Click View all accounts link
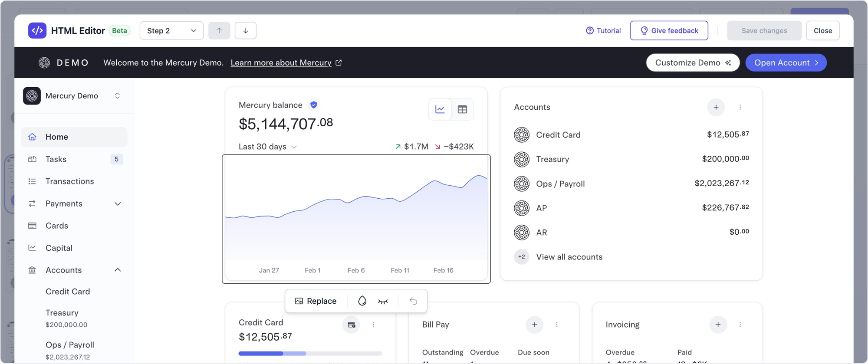 569,257
